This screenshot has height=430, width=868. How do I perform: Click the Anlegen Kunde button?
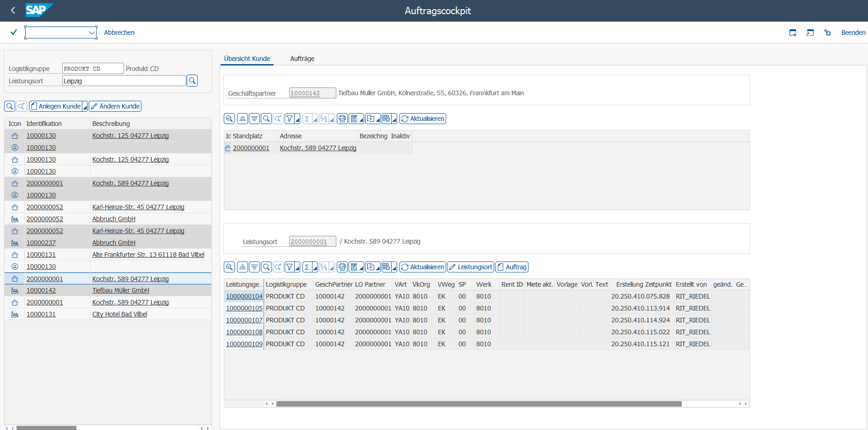coord(56,106)
